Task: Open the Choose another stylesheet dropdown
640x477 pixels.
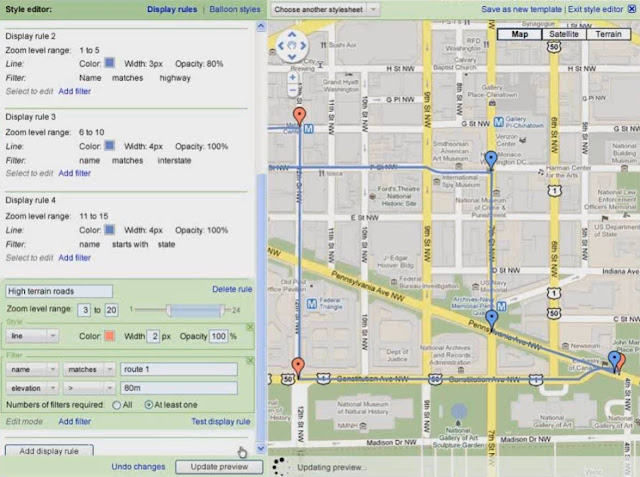Action: pos(325,9)
